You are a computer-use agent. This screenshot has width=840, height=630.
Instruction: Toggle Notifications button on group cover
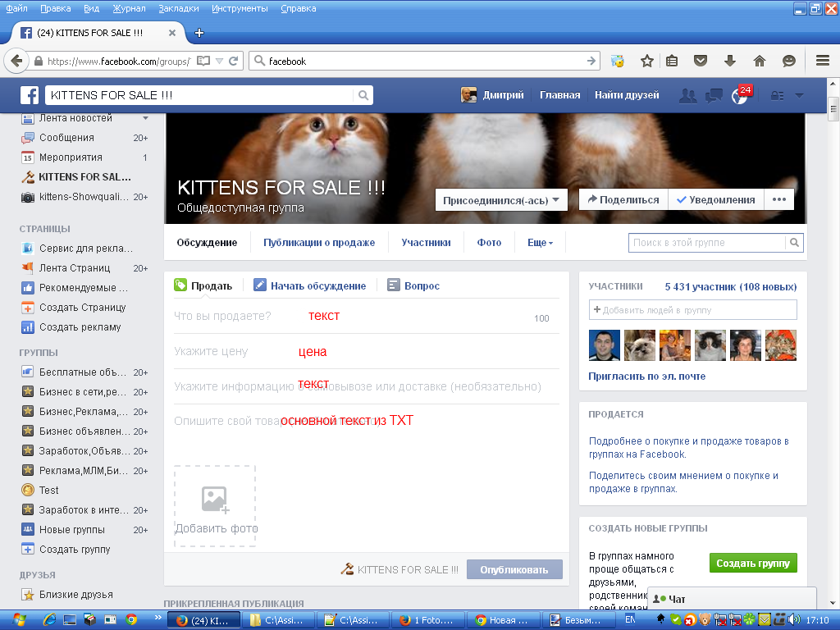[x=715, y=200]
